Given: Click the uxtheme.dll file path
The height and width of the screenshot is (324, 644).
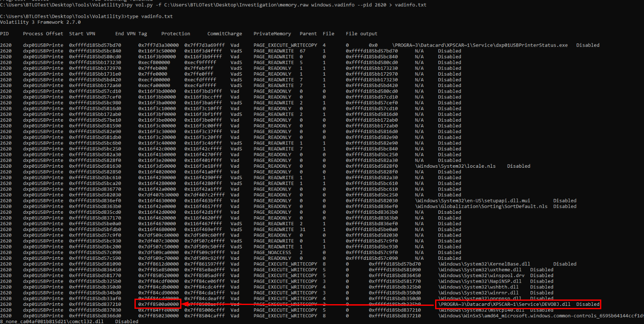Looking at the screenshot, I should [x=480, y=270].
